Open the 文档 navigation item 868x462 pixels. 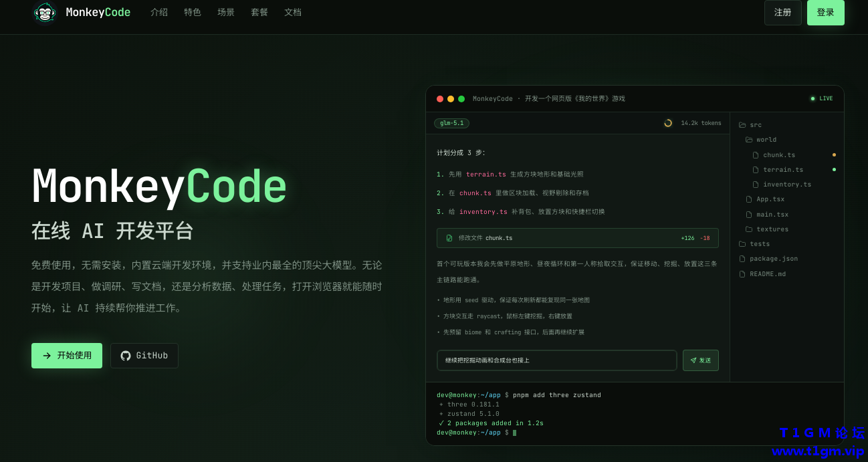pyautogui.click(x=293, y=12)
